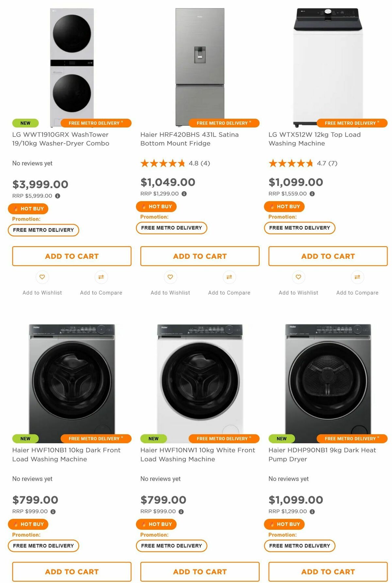392x583 pixels.
Task: Open RRP info icon next to $5,999.00
Action: click(x=57, y=196)
